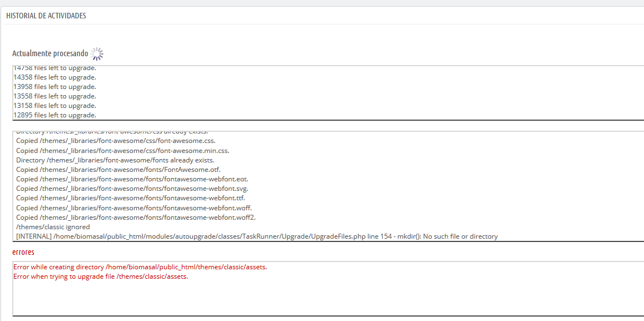The width and height of the screenshot is (644, 321).
Task: Click 'Error while creating directory' message
Action: pos(140,267)
